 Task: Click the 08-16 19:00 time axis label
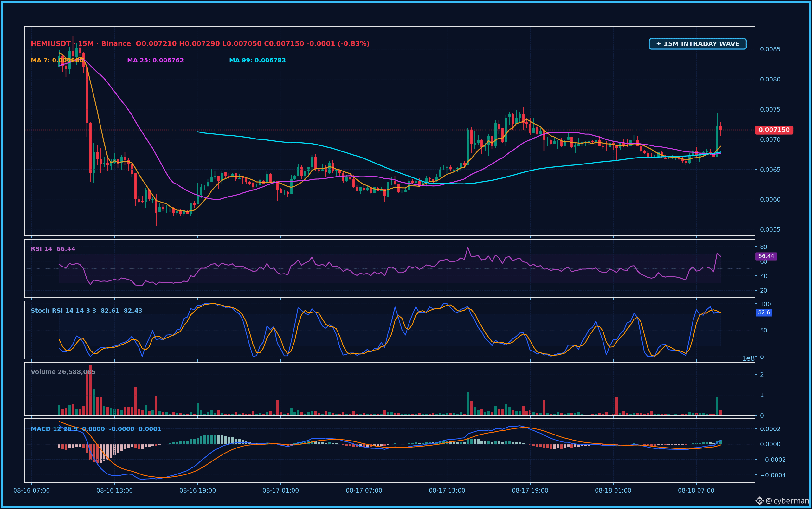tap(198, 491)
